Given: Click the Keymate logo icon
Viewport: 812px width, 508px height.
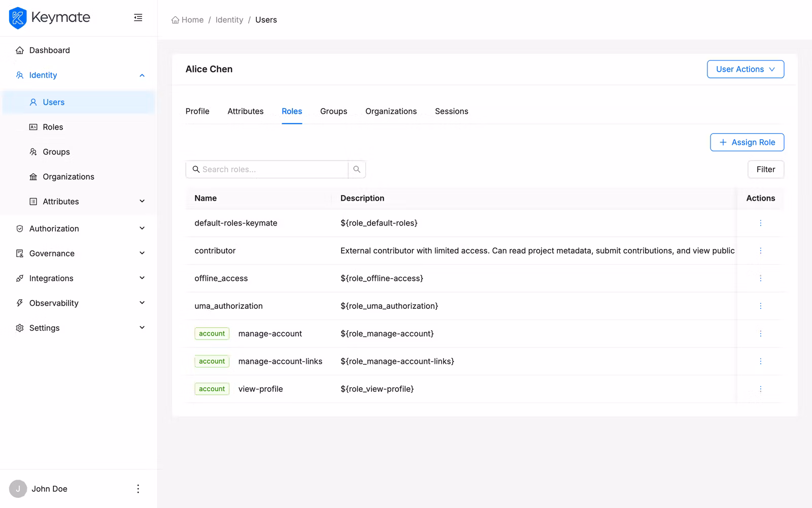Looking at the screenshot, I should point(18,18).
